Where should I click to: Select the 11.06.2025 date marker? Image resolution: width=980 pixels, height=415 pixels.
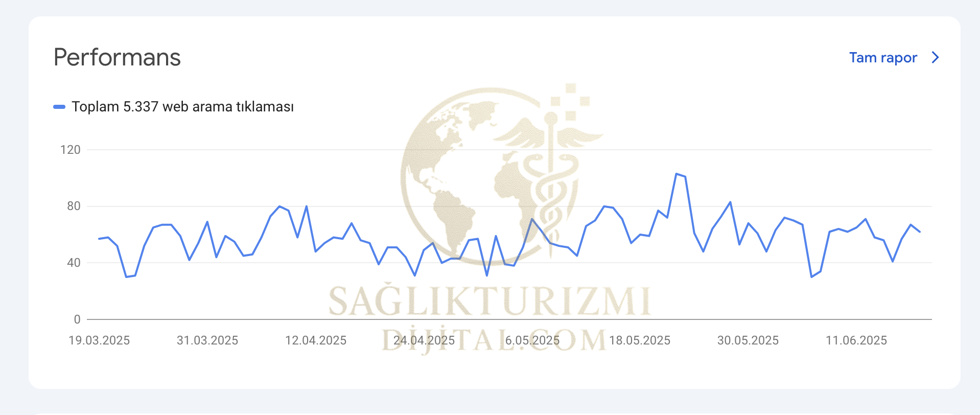click(x=856, y=340)
